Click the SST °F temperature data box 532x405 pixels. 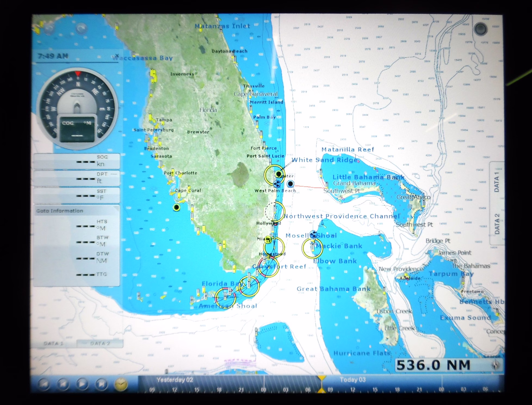(x=76, y=195)
